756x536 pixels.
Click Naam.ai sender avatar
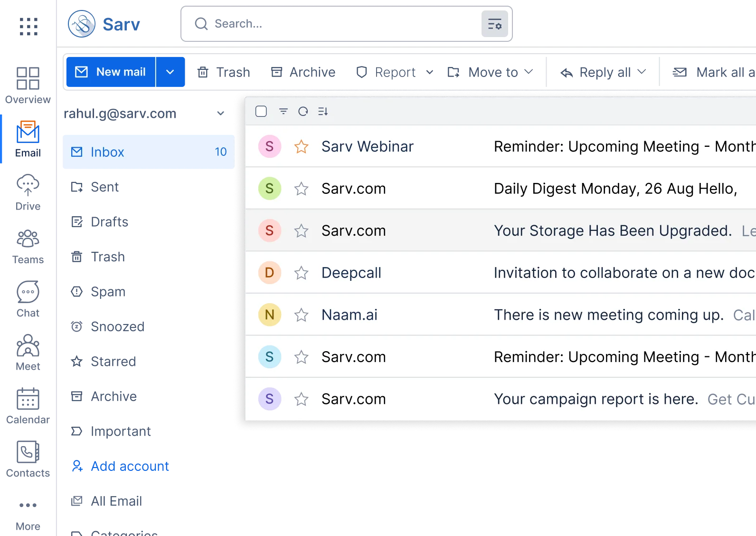tap(270, 315)
